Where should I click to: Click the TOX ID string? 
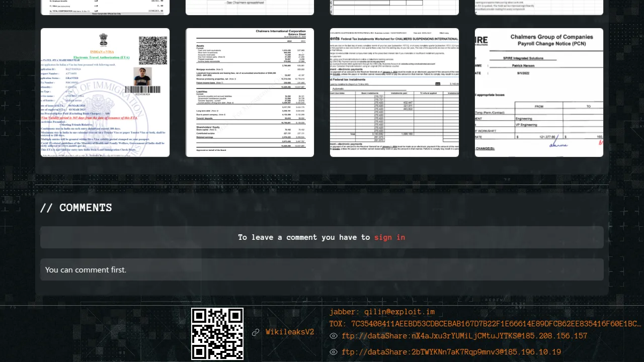point(485,324)
